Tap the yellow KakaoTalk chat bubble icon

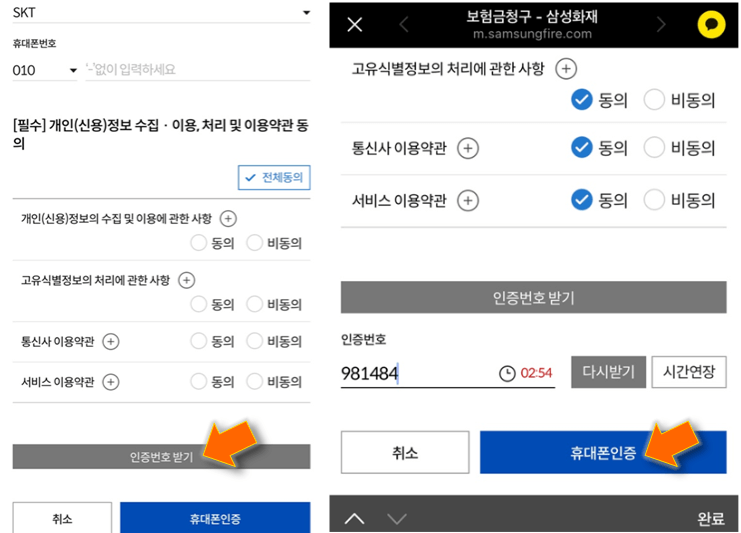[711, 24]
